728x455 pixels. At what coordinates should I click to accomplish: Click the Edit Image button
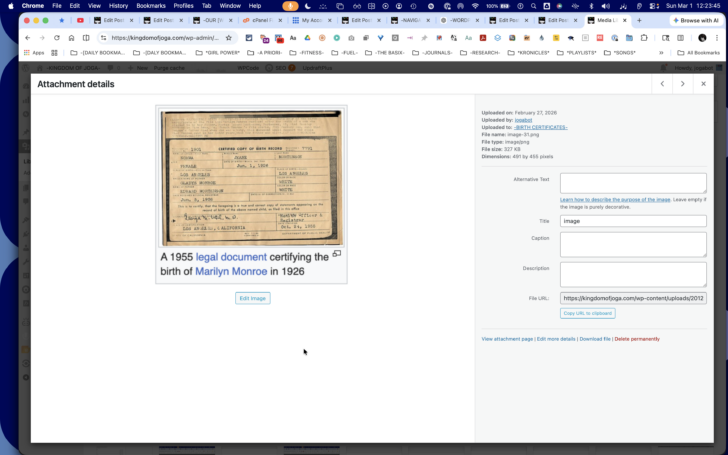pos(253,299)
